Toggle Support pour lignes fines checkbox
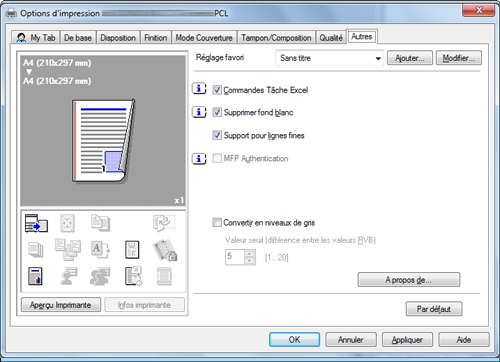 coord(217,135)
